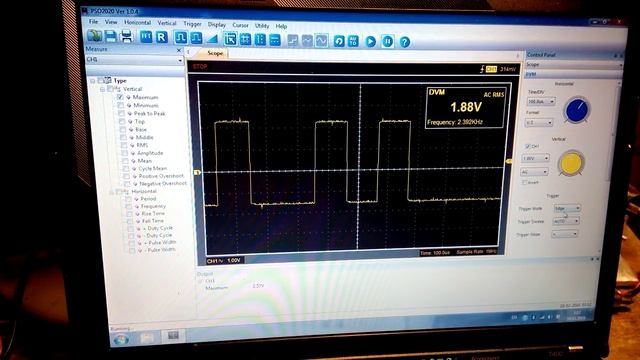The width and height of the screenshot is (640, 360).
Task: Check the Minimum measurement checkbox
Action: [121, 105]
